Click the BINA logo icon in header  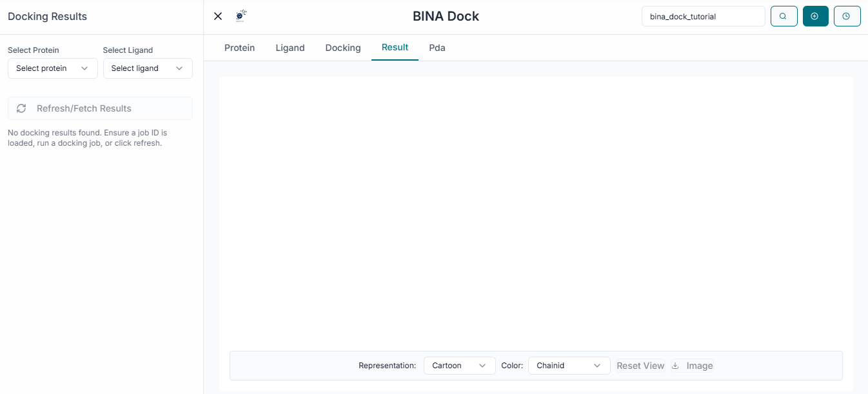point(241,16)
